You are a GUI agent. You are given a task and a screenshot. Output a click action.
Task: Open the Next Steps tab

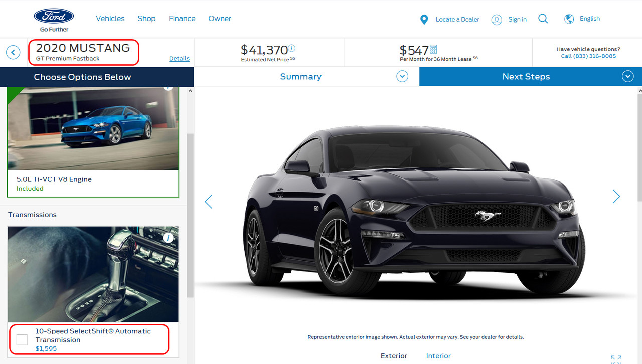click(526, 77)
